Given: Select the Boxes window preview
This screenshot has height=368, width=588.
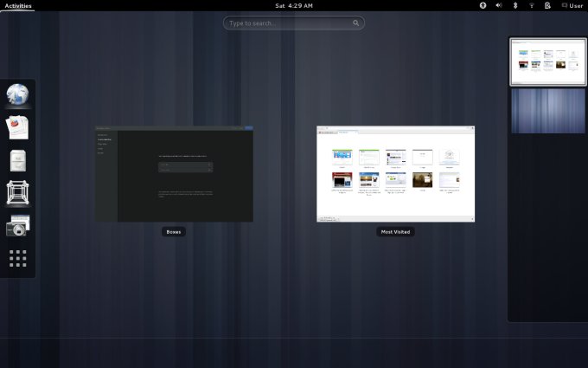Looking at the screenshot, I should pyautogui.click(x=174, y=174).
